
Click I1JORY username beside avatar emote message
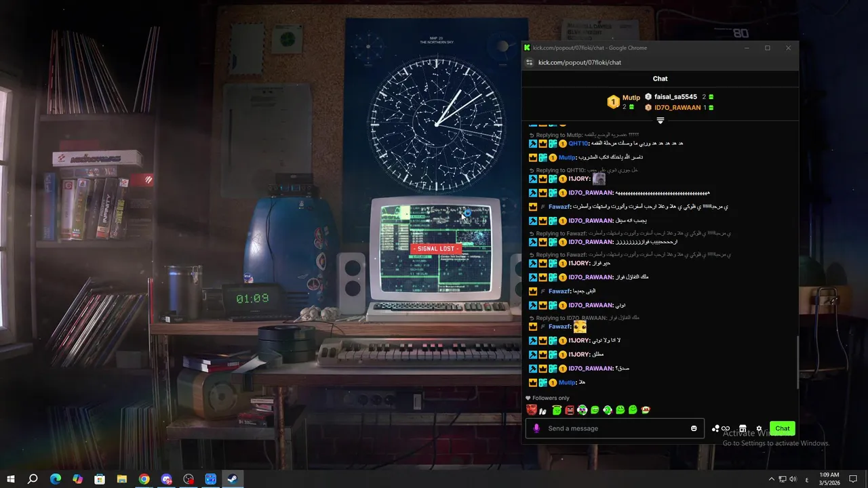(x=578, y=179)
